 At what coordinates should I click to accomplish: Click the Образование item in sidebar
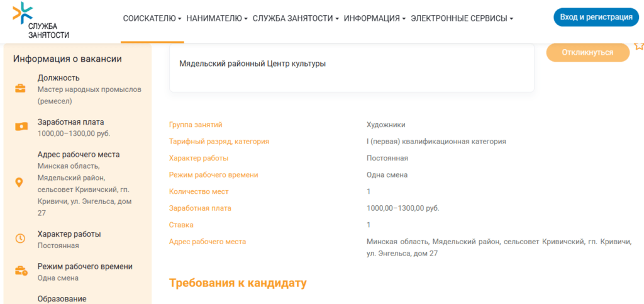pyautogui.click(x=62, y=298)
